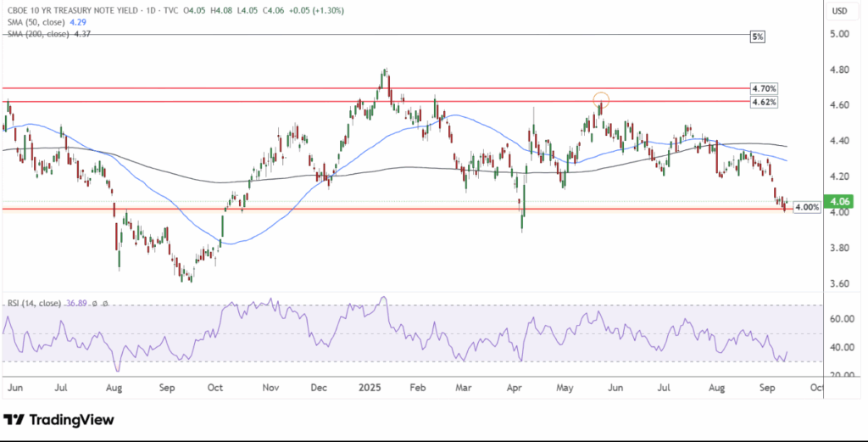This screenshot has height=442, width=868.
Task: Click the TradingView logo icon
Action: pos(13,420)
